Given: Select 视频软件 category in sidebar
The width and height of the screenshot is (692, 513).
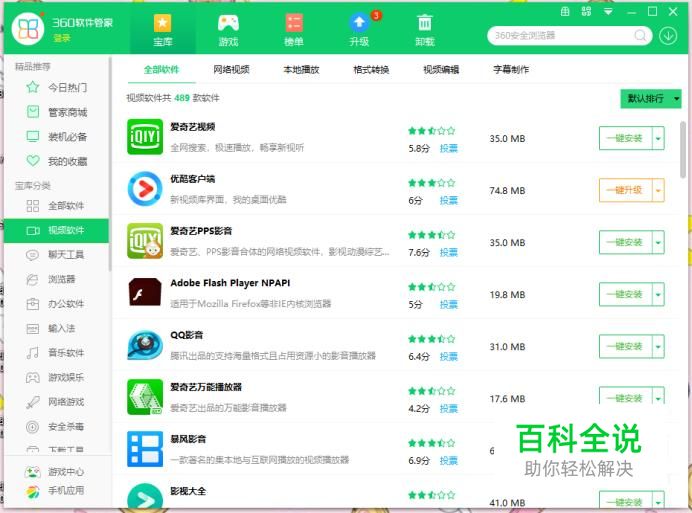Looking at the screenshot, I should pos(57,230).
